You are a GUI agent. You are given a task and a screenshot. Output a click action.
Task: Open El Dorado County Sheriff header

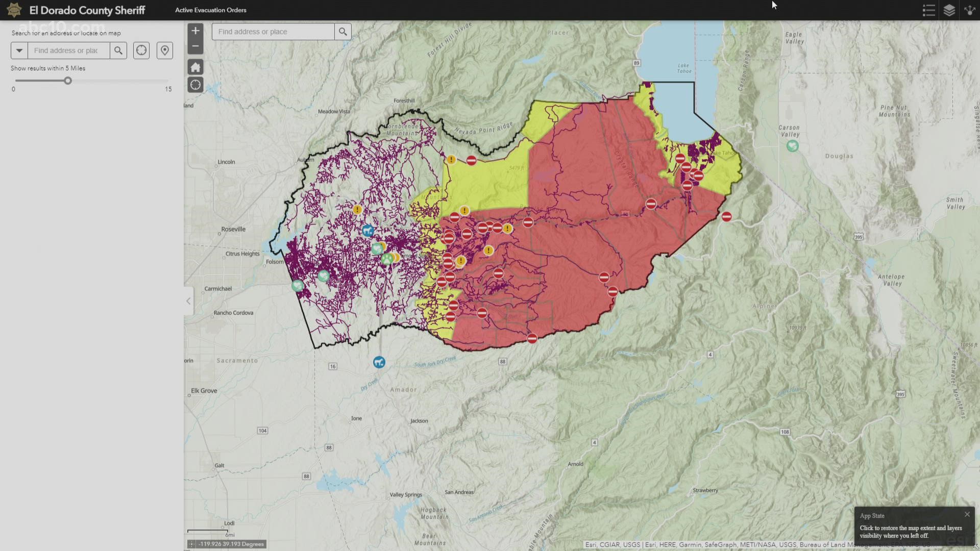[x=87, y=10]
